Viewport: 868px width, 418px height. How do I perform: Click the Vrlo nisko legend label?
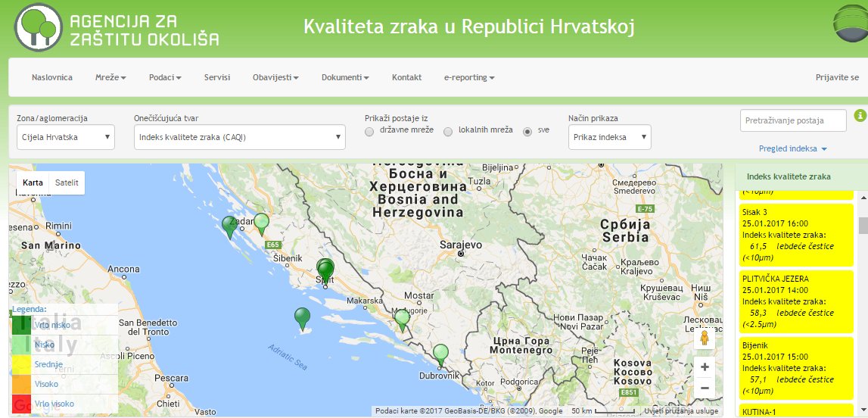(x=52, y=325)
